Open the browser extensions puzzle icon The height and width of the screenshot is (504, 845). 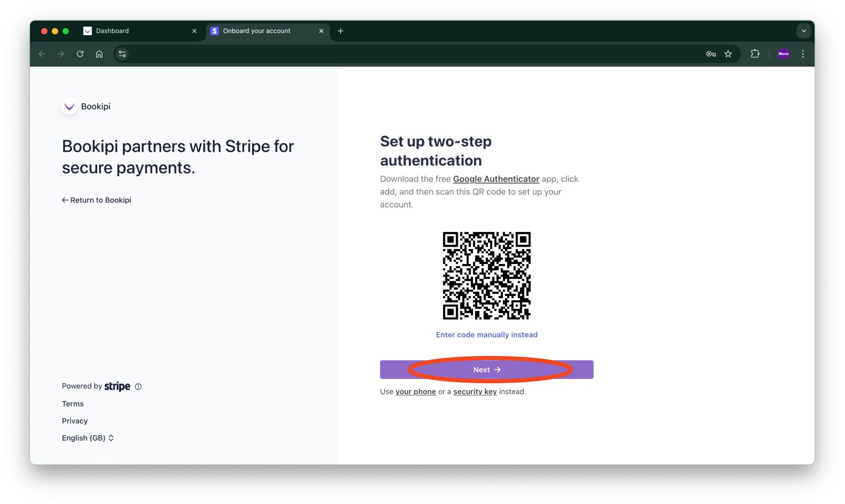coord(755,54)
